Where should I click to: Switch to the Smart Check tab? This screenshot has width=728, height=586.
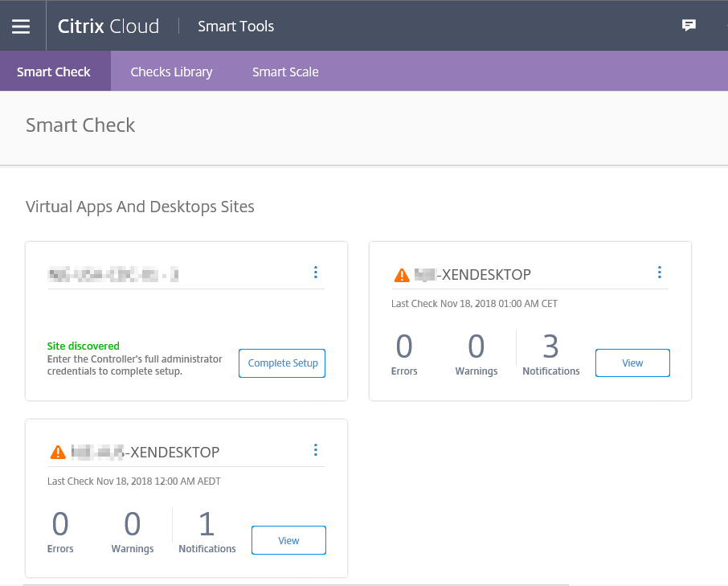(54, 72)
